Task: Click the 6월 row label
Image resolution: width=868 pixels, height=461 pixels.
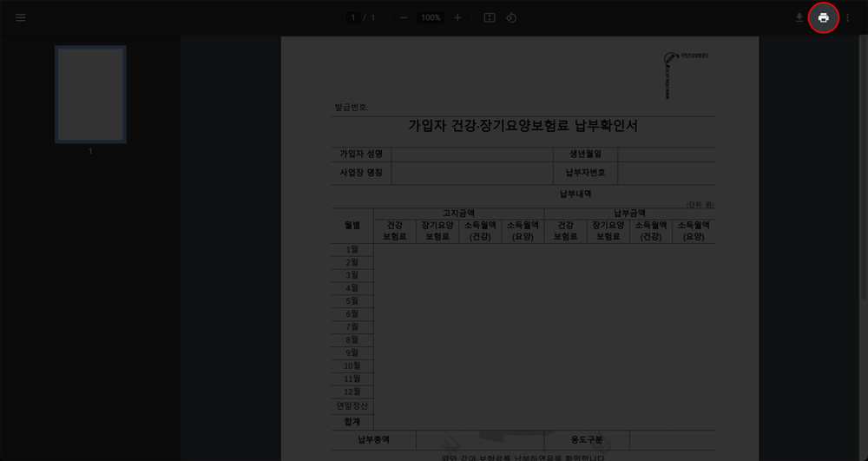Action: (x=352, y=313)
